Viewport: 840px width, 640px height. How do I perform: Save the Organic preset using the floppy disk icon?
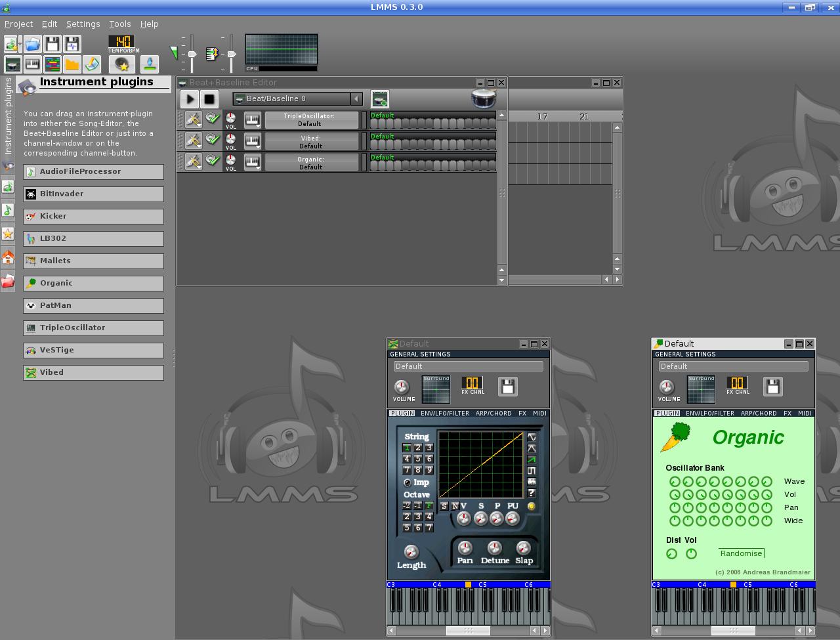point(772,387)
